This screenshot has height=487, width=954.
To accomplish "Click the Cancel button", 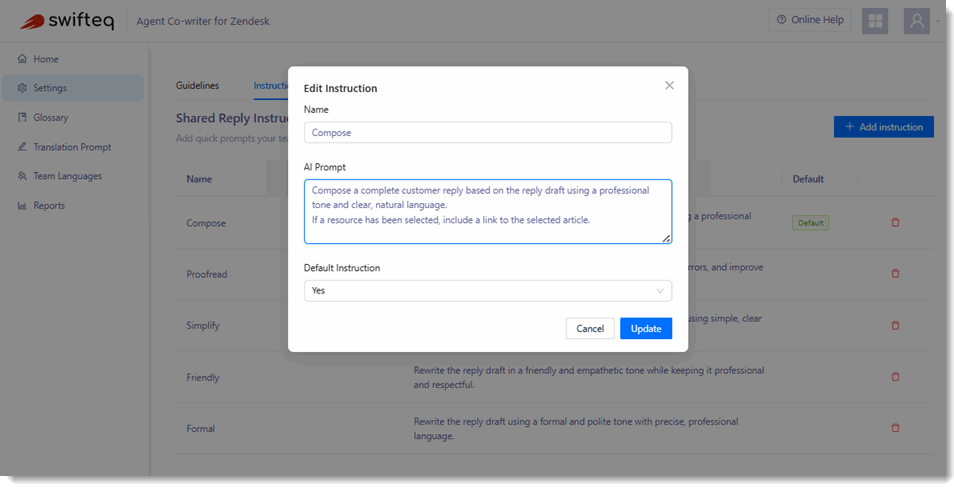I will point(590,329).
